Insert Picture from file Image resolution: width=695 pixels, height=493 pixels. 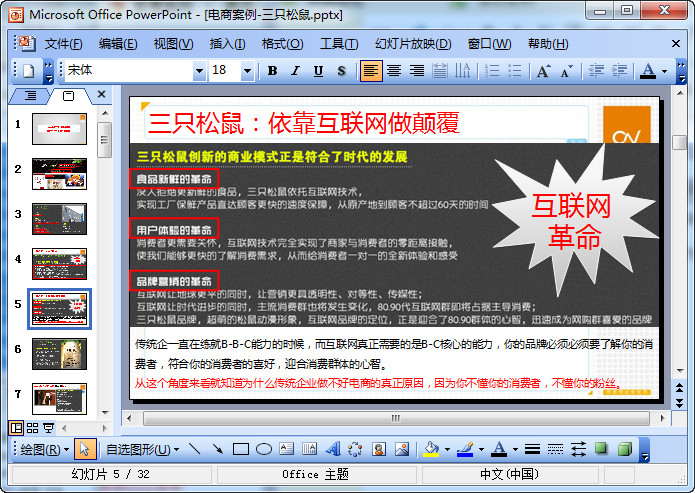[402, 449]
